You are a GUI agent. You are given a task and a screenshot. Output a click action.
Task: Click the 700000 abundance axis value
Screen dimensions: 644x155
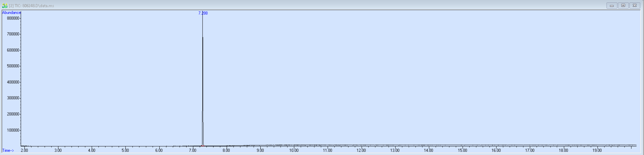(x=13, y=34)
